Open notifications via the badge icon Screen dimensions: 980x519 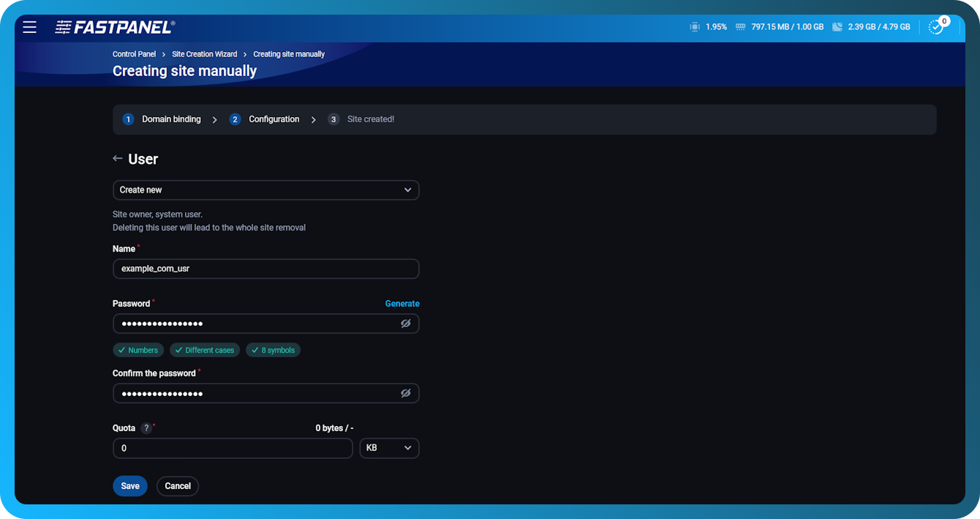coord(935,26)
